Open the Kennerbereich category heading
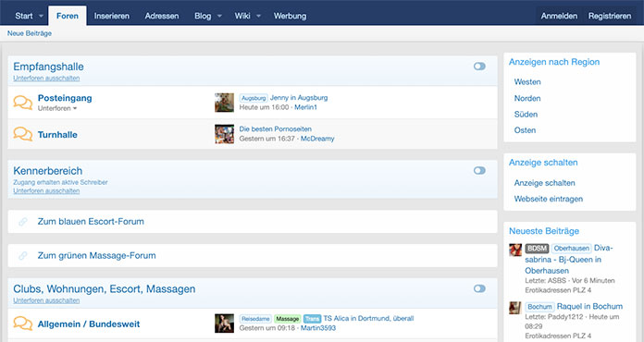644x342 pixels. 47,171
